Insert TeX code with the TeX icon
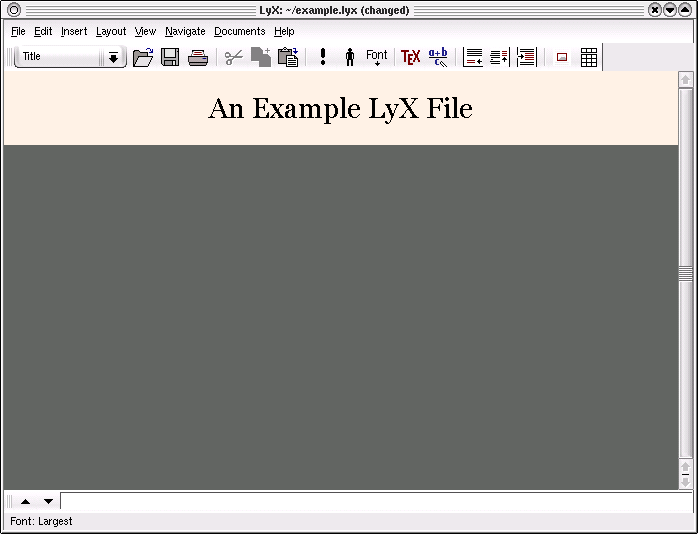Image resolution: width=698 pixels, height=534 pixels. click(x=410, y=58)
